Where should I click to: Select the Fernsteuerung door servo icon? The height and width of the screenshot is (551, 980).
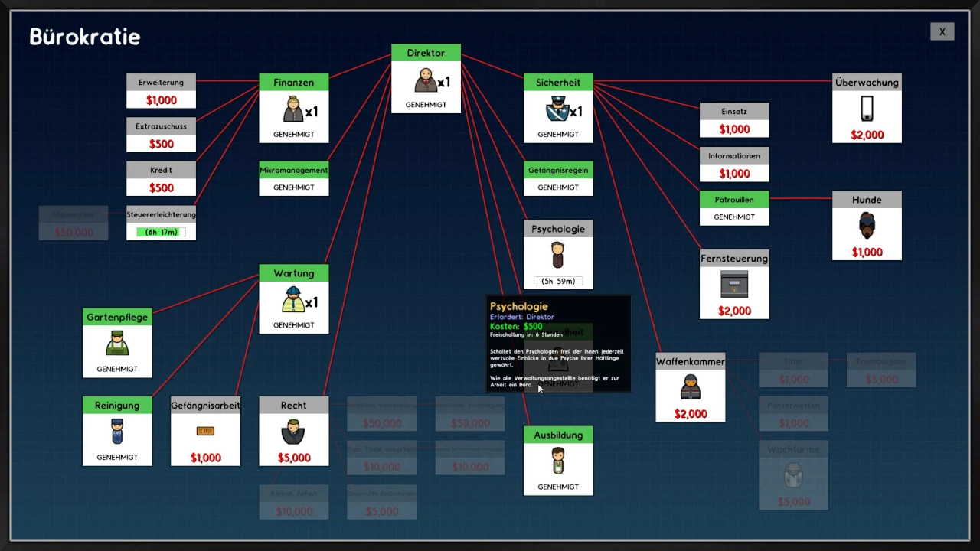pos(734,285)
